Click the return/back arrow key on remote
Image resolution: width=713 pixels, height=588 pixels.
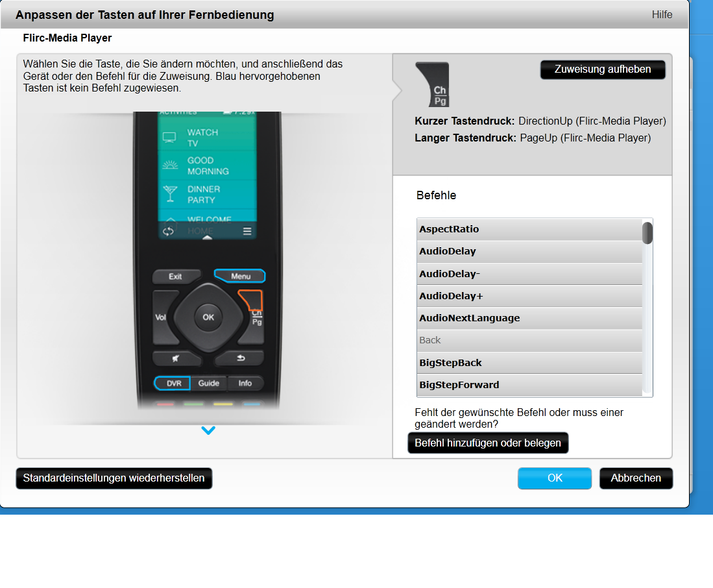(240, 358)
